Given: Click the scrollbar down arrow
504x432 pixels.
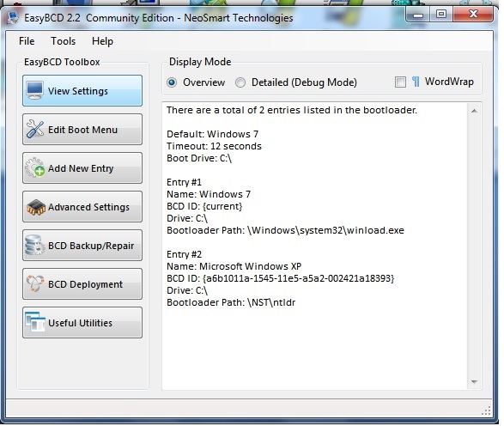Looking at the screenshot, I should pyautogui.click(x=474, y=382).
